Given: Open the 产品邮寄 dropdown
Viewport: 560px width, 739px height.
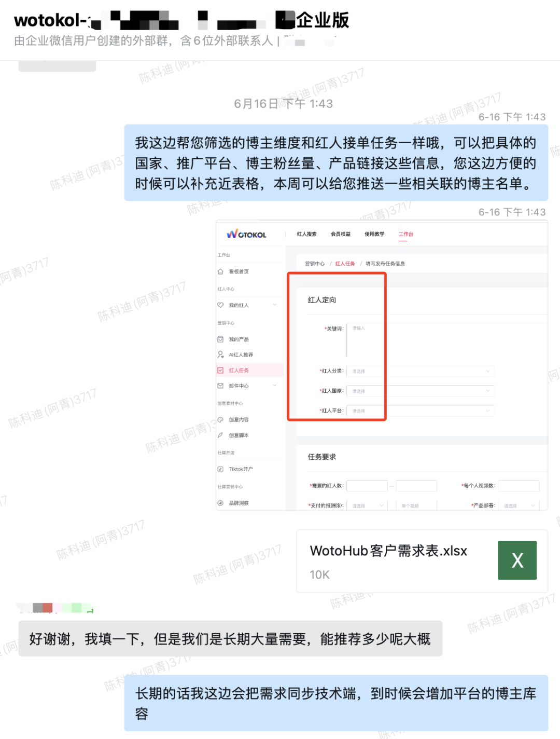Looking at the screenshot, I should point(519,505).
